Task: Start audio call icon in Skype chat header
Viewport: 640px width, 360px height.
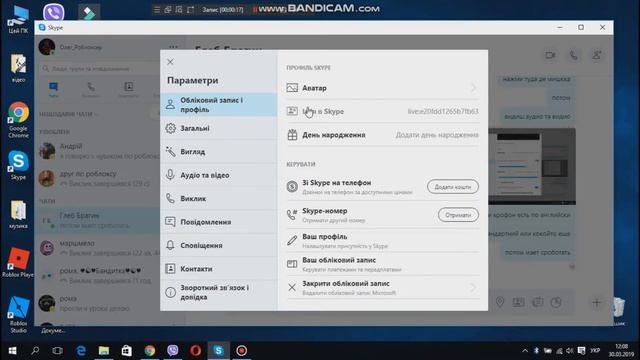Action: pyautogui.click(x=573, y=55)
